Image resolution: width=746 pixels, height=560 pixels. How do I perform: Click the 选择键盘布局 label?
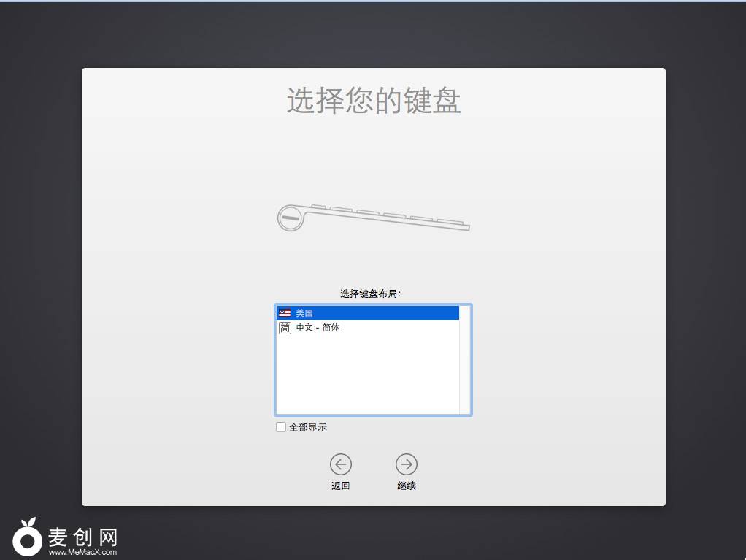(x=371, y=294)
